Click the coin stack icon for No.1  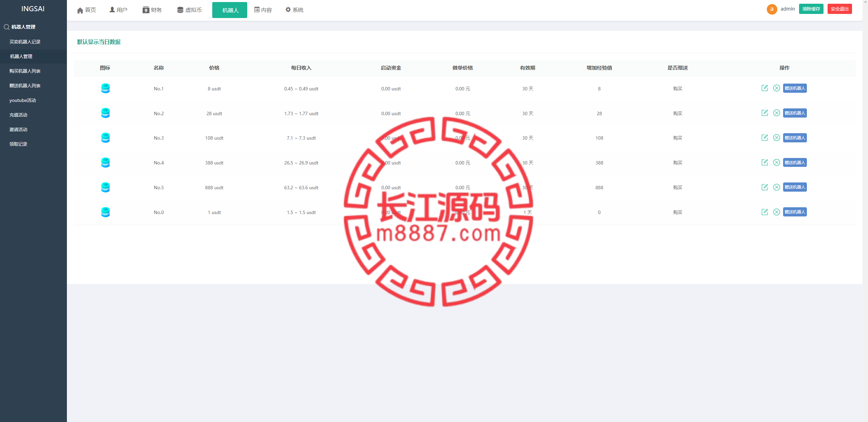click(105, 88)
